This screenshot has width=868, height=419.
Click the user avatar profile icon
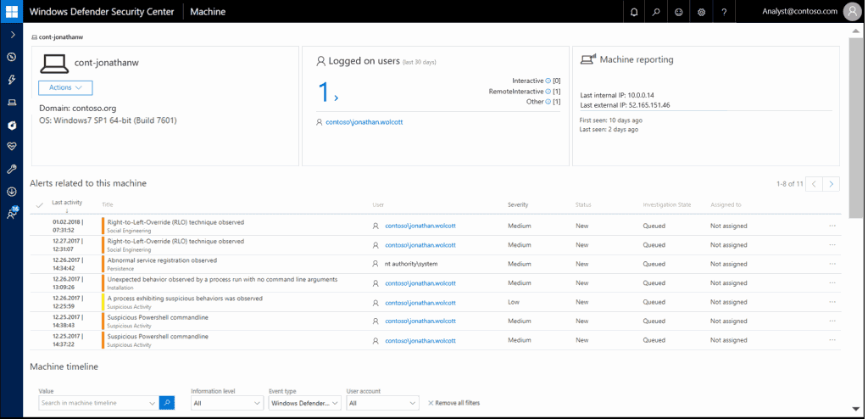pyautogui.click(x=851, y=12)
